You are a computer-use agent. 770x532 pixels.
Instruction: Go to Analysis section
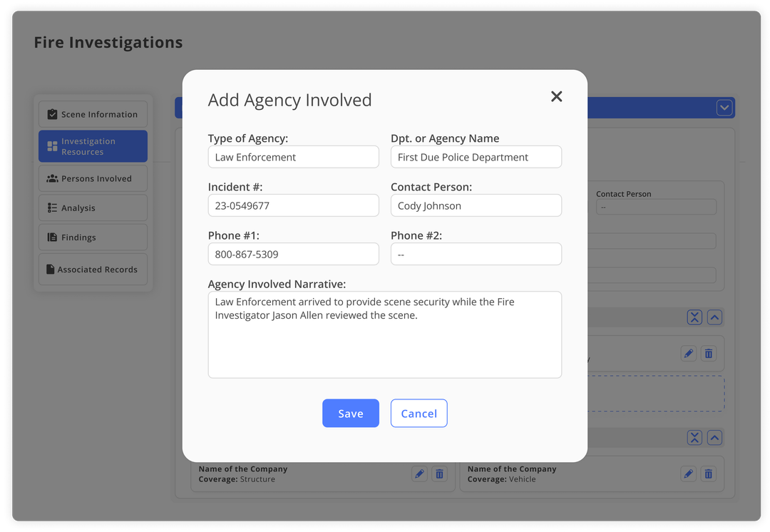pos(93,208)
